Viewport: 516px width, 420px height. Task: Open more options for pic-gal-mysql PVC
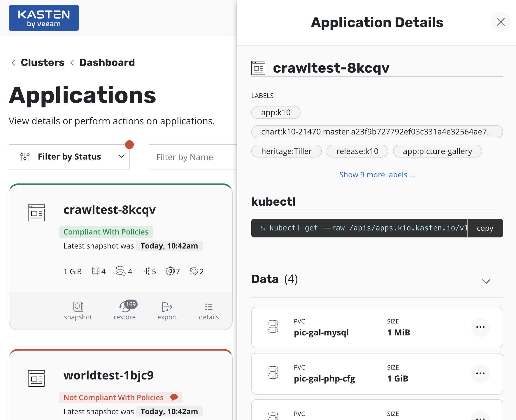tap(480, 327)
